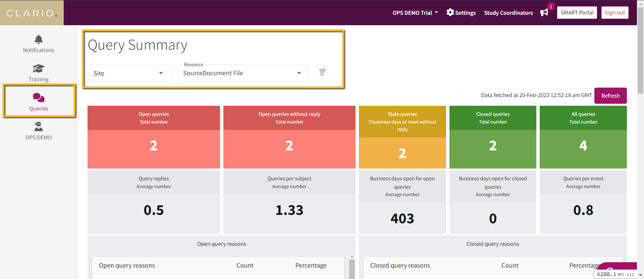Open Settings gear icon in header
The image size is (644, 279).
pos(450,12)
